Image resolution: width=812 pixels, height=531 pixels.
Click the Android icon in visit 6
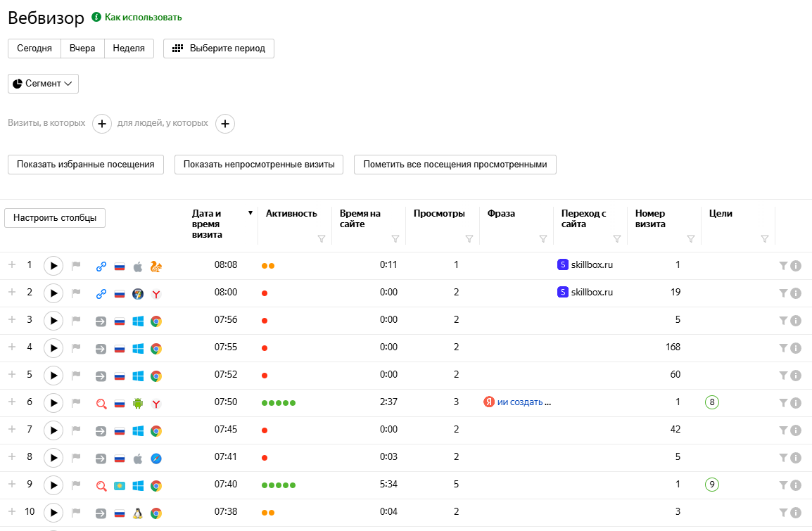pos(138,404)
